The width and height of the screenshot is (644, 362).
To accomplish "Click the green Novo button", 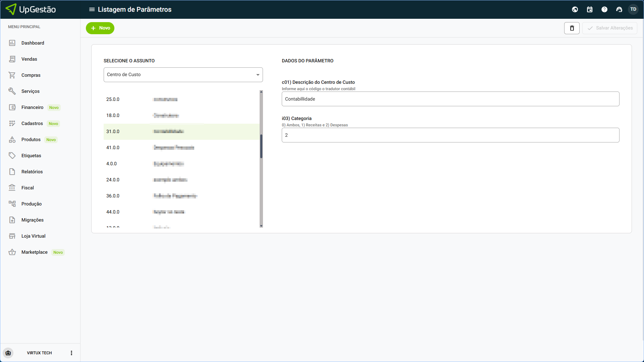I will (100, 28).
